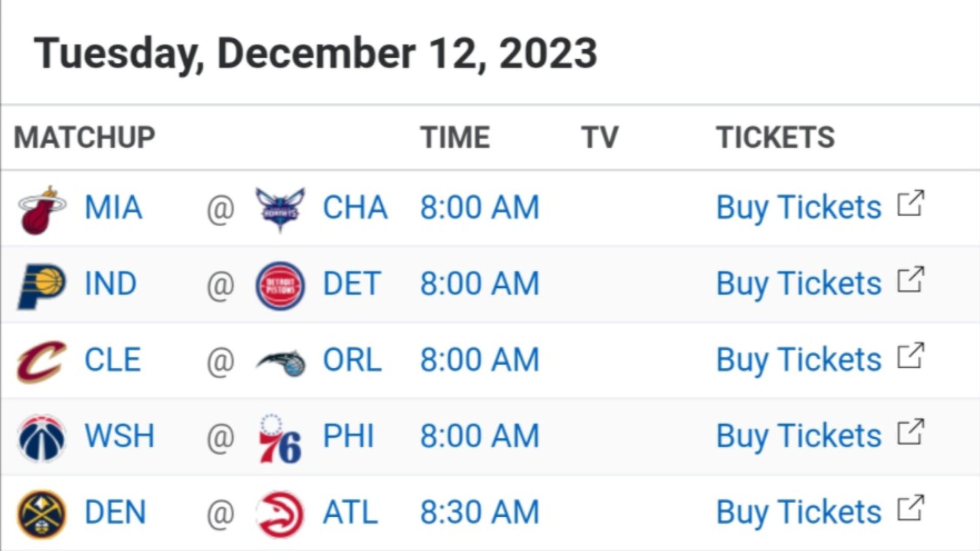Visit the ORL team page link
The width and height of the screenshot is (980, 551).
coord(352,360)
